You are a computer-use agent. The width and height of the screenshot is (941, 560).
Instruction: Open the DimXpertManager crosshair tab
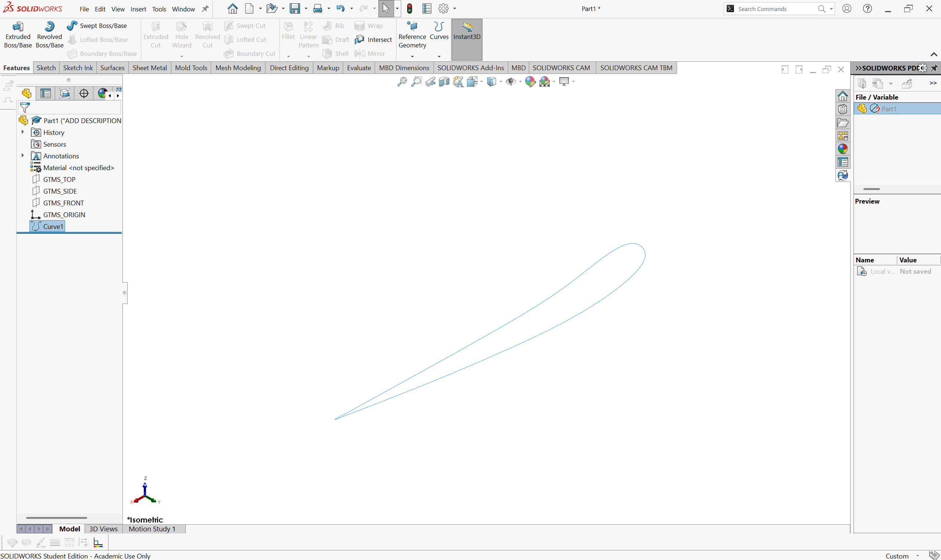click(84, 93)
